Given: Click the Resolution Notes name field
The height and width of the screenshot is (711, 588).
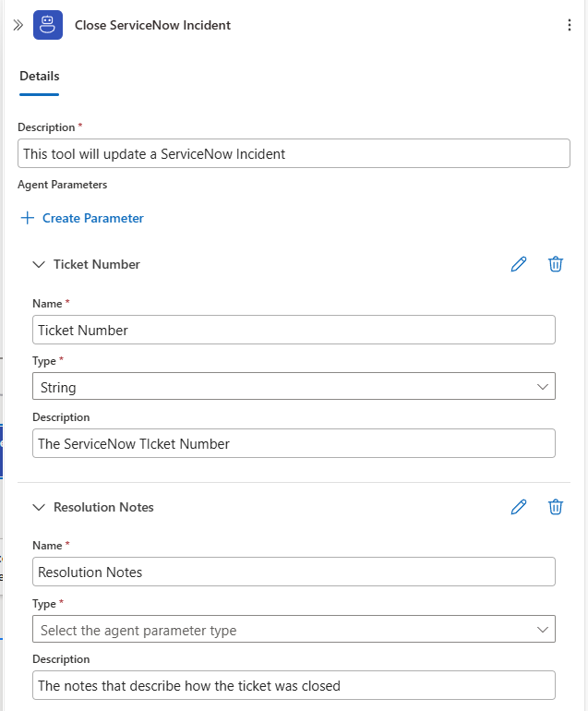Looking at the screenshot, I should click(x=294, y=572).
